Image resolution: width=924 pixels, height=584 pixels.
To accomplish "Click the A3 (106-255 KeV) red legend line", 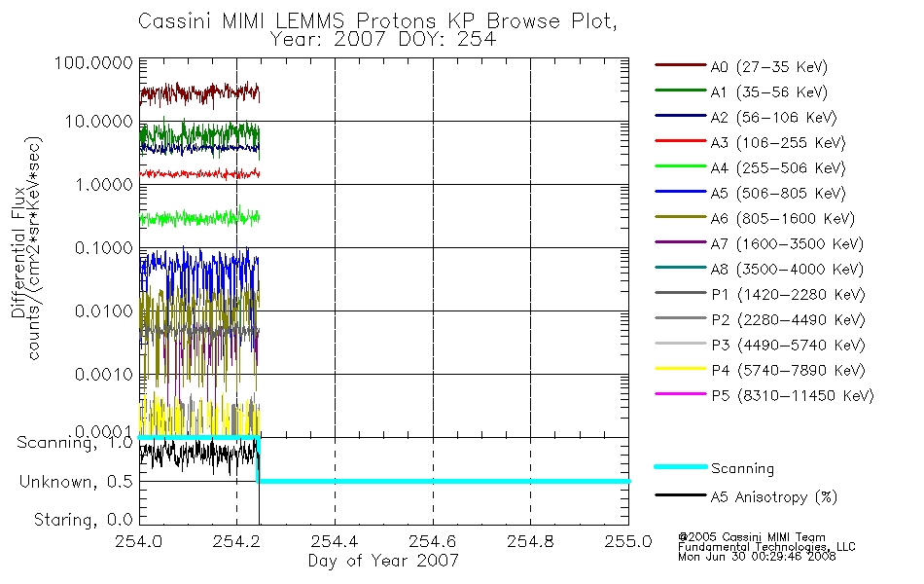I will pos(680,141).
